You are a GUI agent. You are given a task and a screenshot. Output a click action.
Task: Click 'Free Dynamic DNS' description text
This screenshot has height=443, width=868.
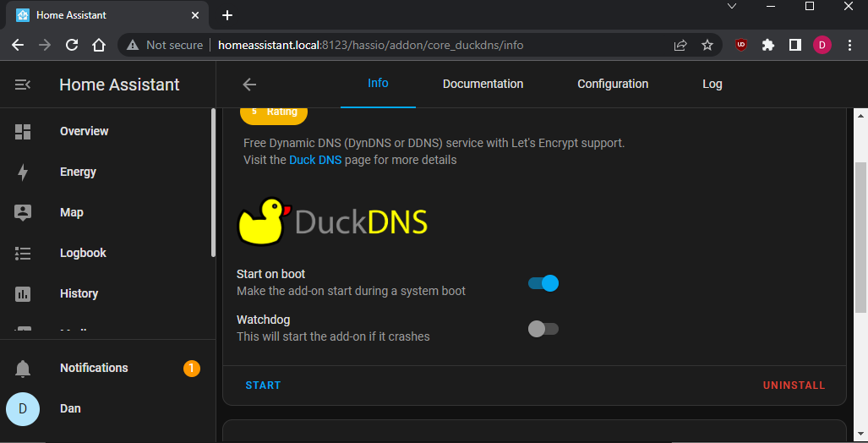pos(434,144)
